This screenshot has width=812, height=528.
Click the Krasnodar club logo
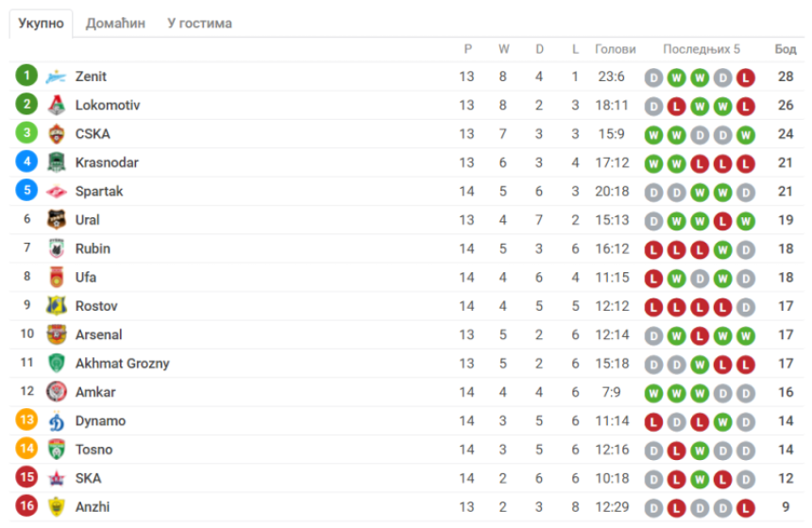tap(56, 162)
